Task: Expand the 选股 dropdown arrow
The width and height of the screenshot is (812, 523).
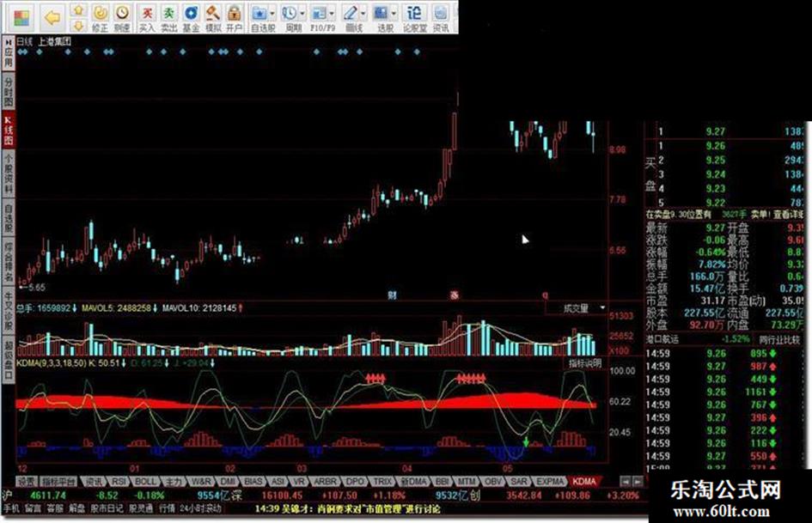Action: 394,13
